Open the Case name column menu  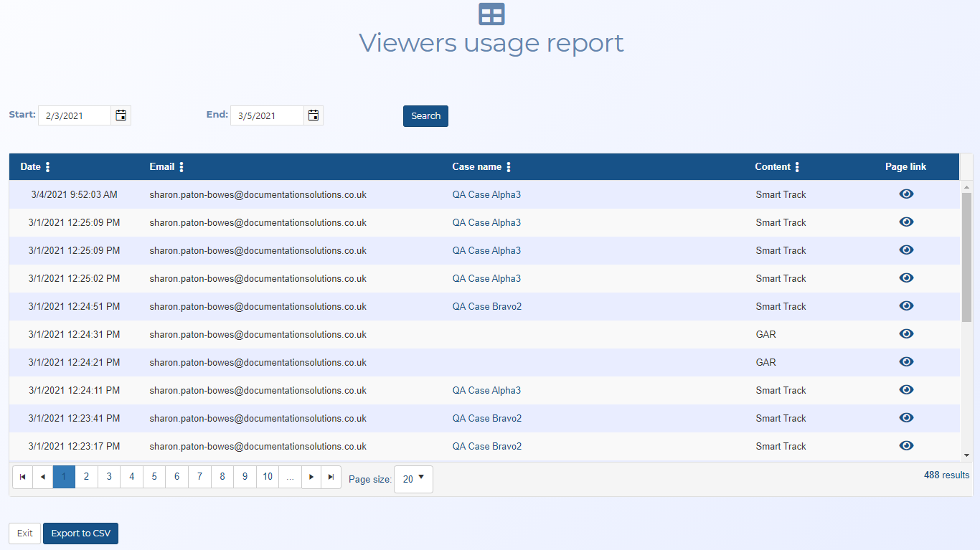[x=509, y=167]
